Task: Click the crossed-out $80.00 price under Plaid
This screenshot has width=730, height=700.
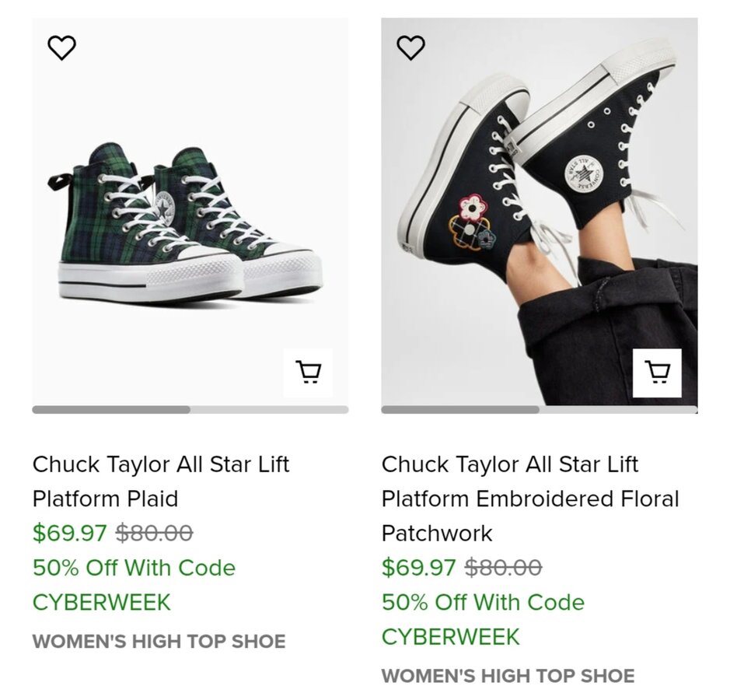Action: tap(154, 534)
